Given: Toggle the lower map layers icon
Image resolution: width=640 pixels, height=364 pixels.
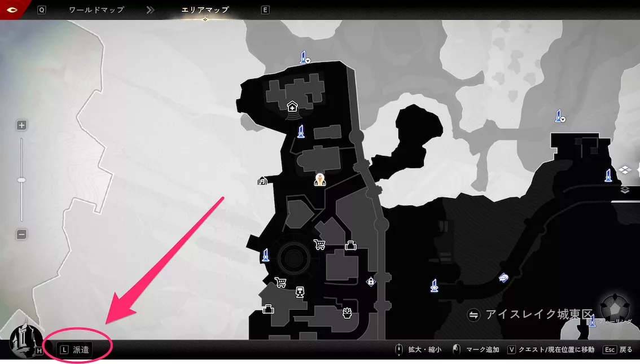Looking at the screenshot, I should [x=626, y=189].
